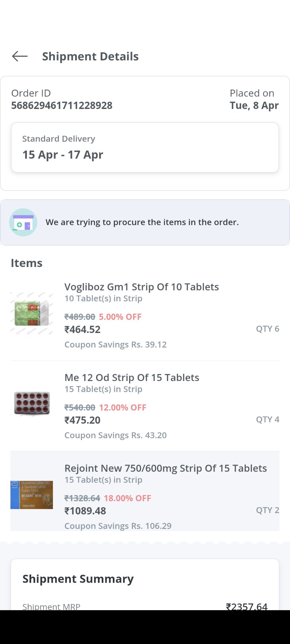Tap the Standard Delivery date card
Image resolution: width=290 pixels, height=644 pixels.
click(x=145, y=148)
